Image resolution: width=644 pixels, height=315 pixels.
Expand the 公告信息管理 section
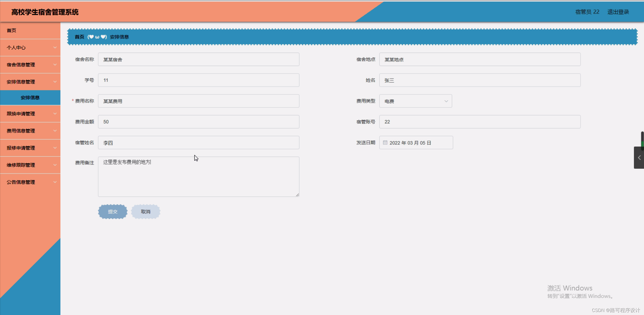(x=30, y=182)
